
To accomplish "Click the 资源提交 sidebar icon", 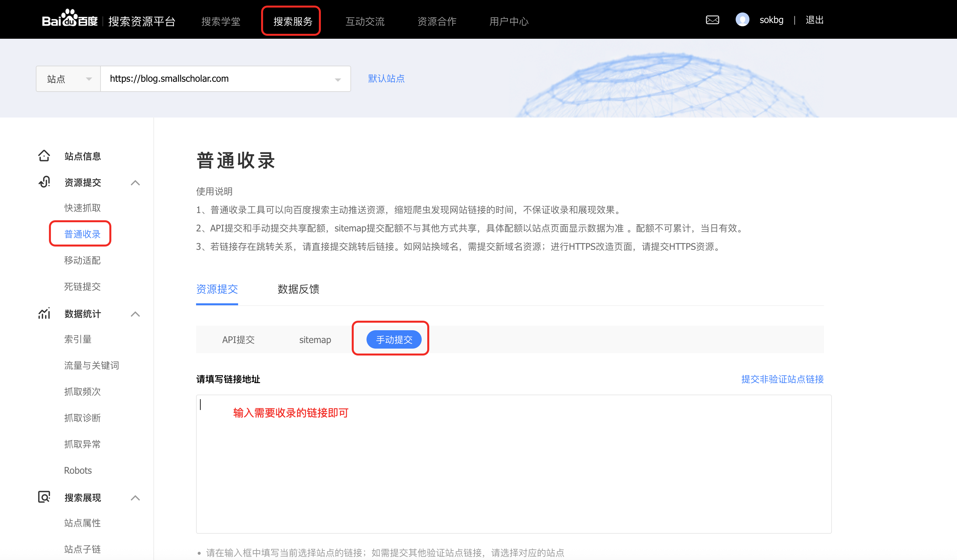I will click(x=44, y=182).
